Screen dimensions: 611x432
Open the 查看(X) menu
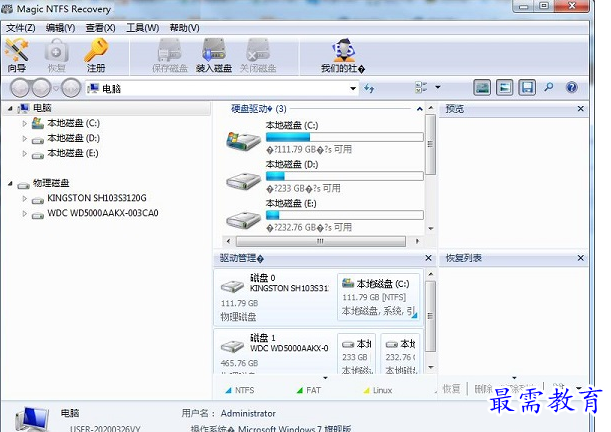pyautogui.click(x=101, y=28)
